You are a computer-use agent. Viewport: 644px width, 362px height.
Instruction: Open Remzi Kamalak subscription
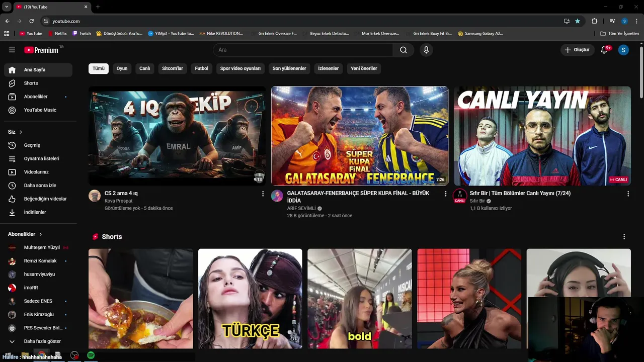38,261
